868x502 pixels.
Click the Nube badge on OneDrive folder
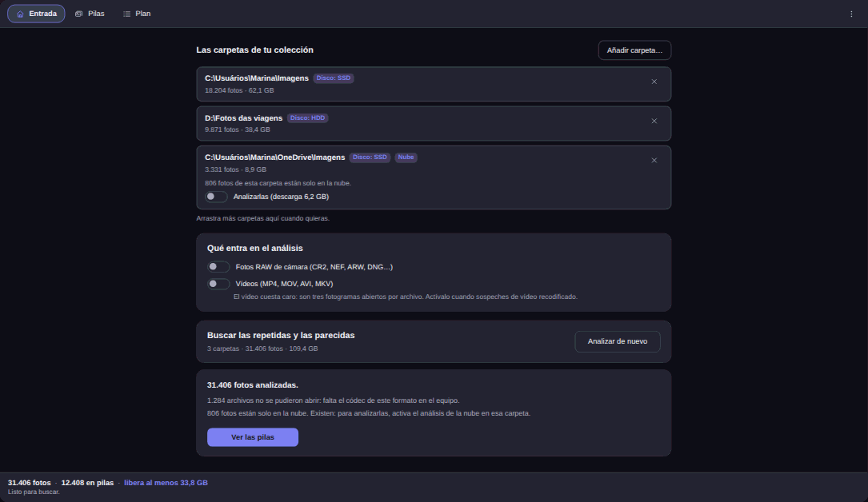pyautogui.click(x=406, y=157)
